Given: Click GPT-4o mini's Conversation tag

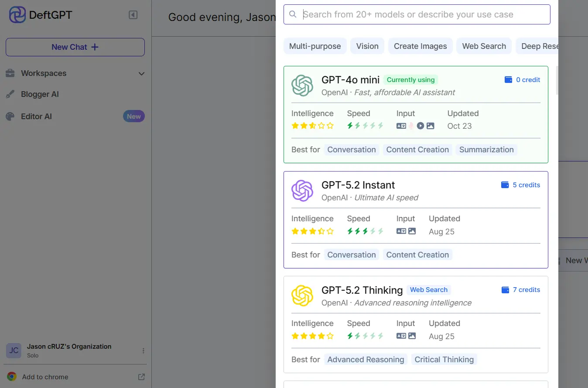Looking at the screenshot, I should [x=352, y=150].
